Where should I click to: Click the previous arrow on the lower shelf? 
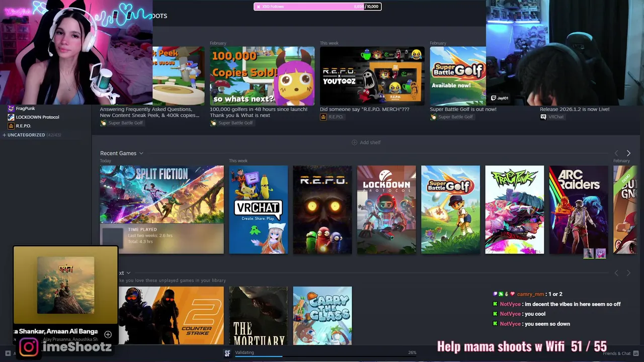616,273
